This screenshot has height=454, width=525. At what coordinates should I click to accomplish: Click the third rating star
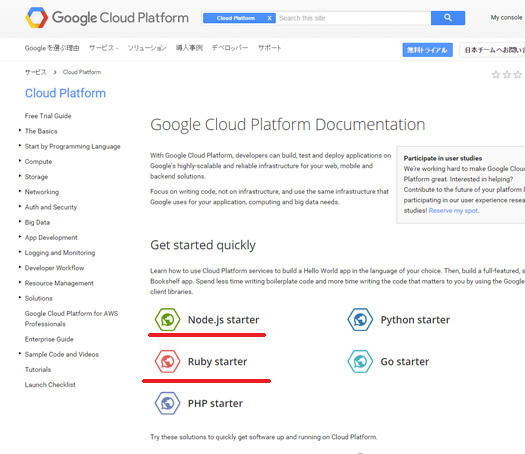518,74
